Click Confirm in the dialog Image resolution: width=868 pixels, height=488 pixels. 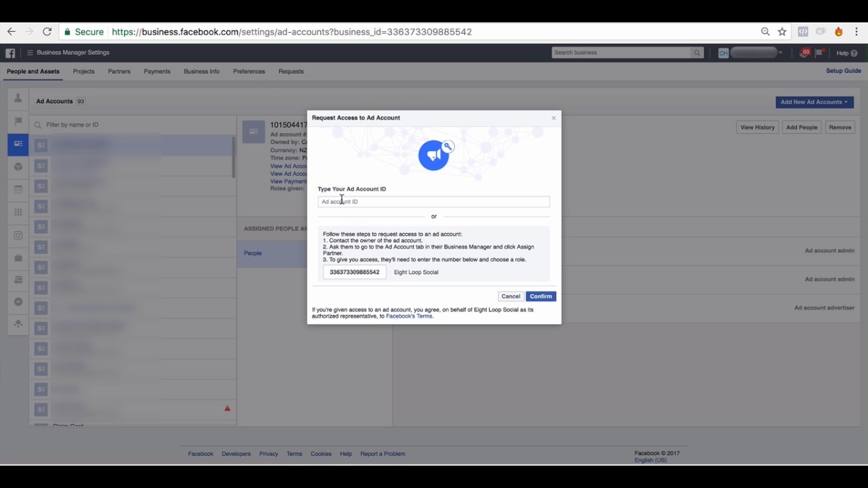pos(540,296)
